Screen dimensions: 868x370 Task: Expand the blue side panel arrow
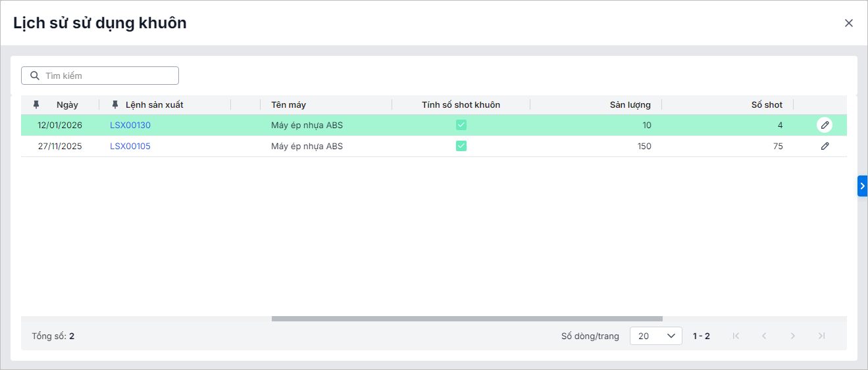[862, 186]
